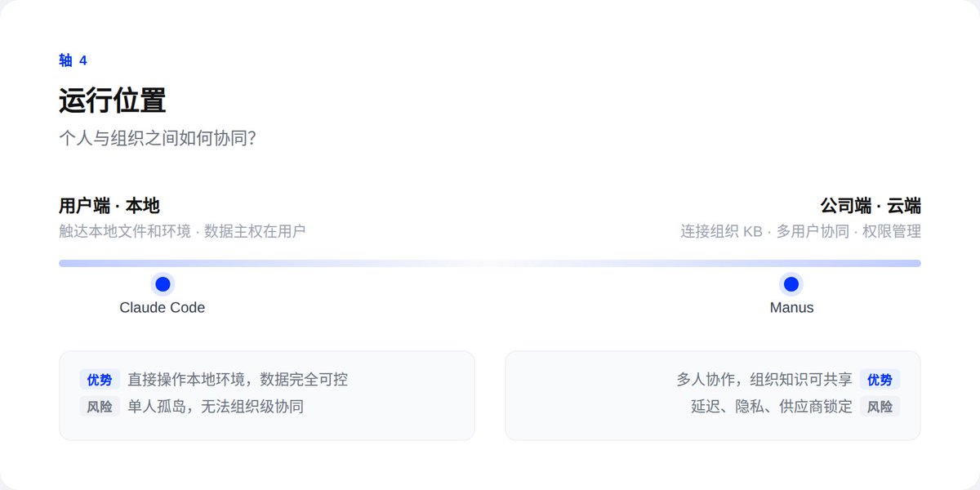Click the blue dot marker above Manus

click(x=791, y=284)
